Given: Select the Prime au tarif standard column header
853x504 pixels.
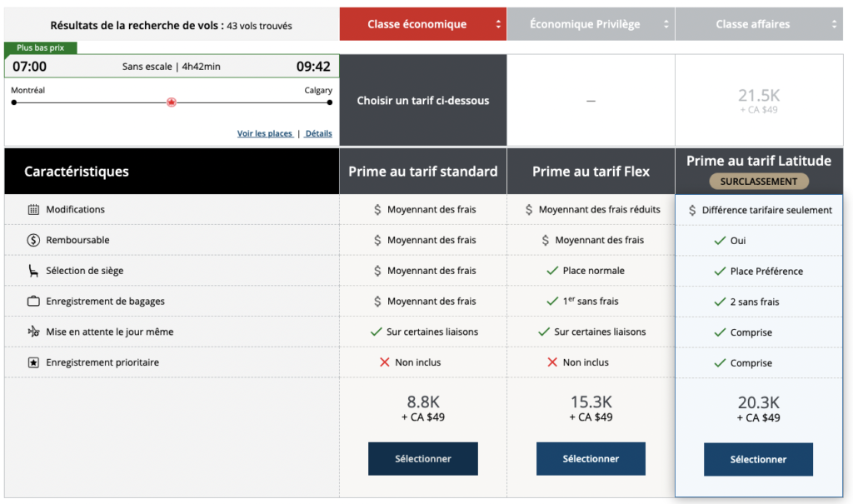Looking at the screenshot, I should [x=422, y=172].
